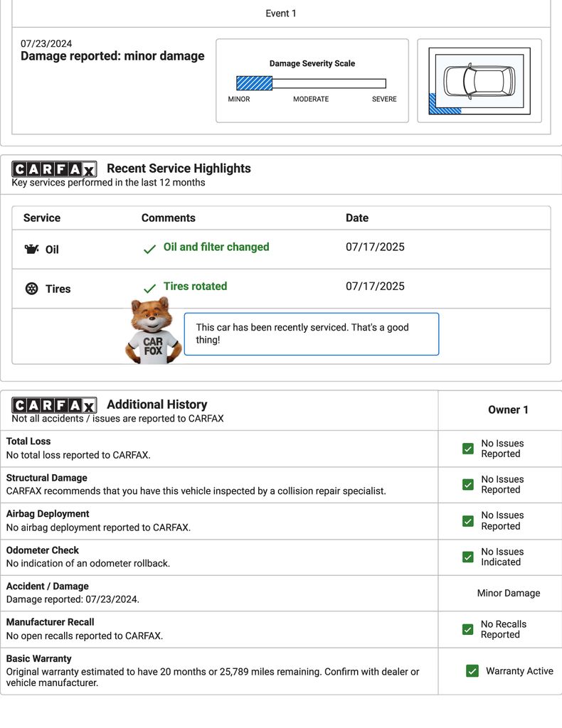Click the car damage location diagram
The height and width of the screenshot is (728, 562).
point(479,81)
